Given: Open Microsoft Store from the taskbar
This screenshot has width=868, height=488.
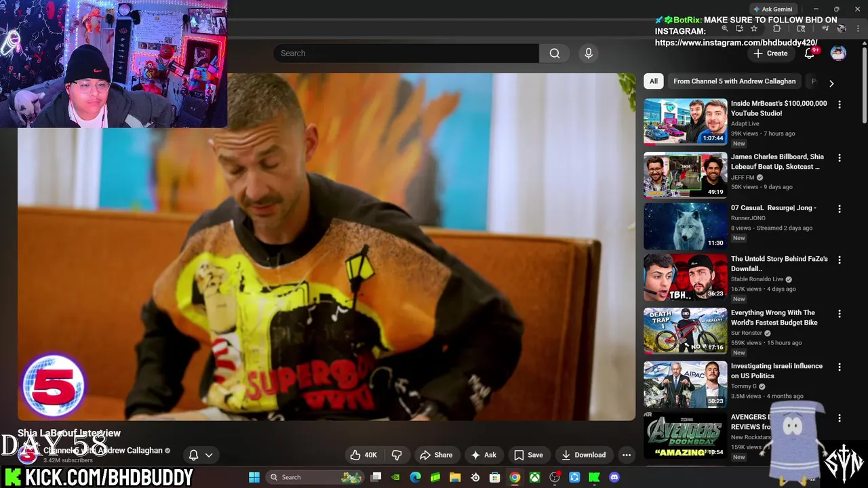Looking at the screenshot, I should coord(495,477).
